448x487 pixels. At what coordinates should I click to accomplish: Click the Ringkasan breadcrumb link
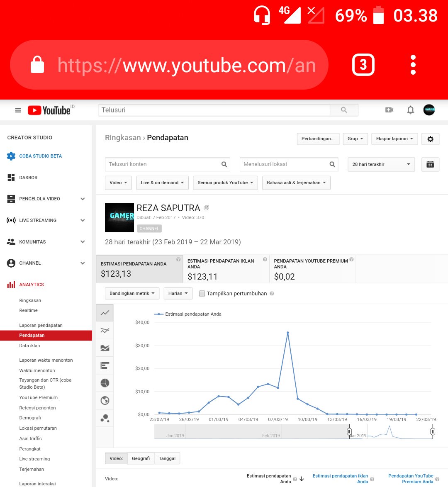point(123,138)
